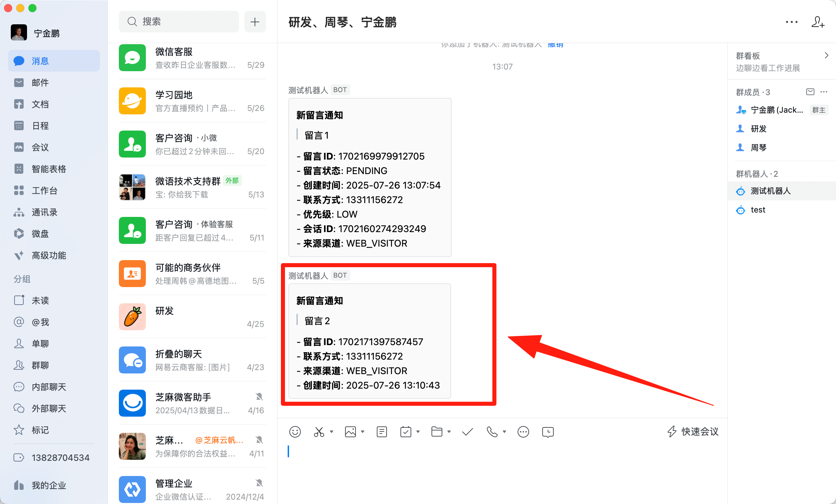Expand image options dropdown arrow
The width and height of the screenshot is (836, 504).
click(363, 432)
